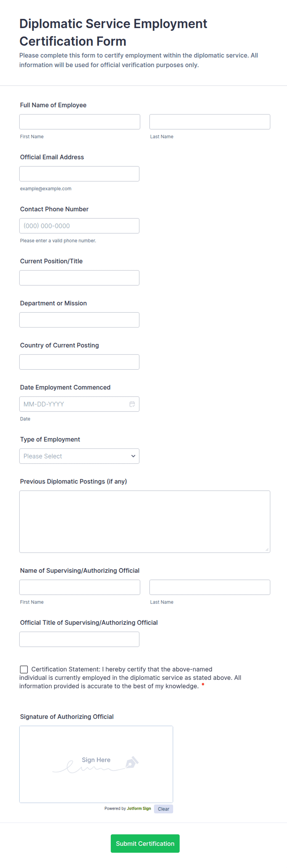Click the Current Position/Title input
287x868 pixels.
[79, 278]
